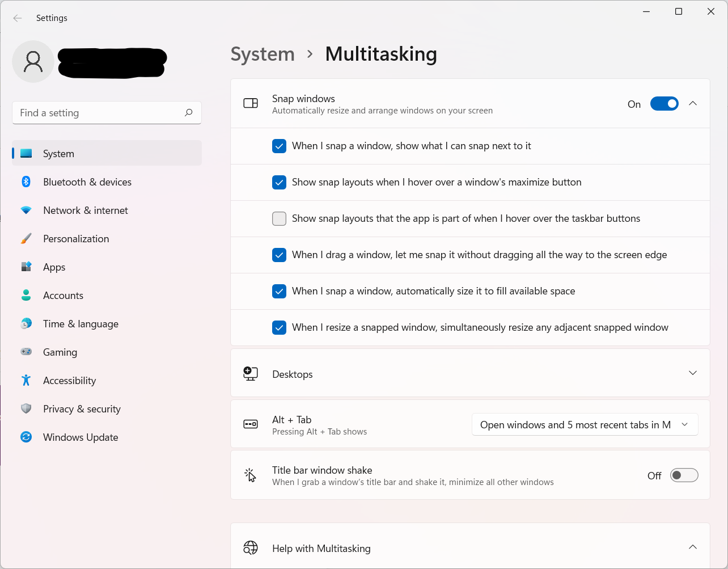728x569 pixels.
Task: Click the user profile avatar icon
Action: [33, 61]
